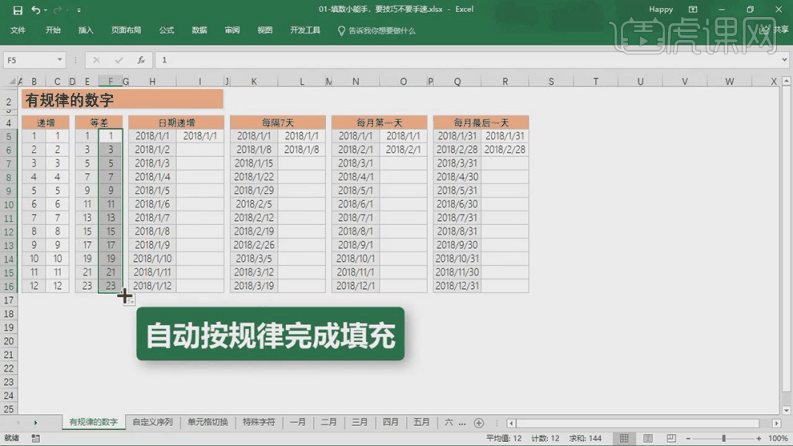This screenshot has width=793, height=446.
Task: Click the Name Box showing F5
Action: pos(30,60)
